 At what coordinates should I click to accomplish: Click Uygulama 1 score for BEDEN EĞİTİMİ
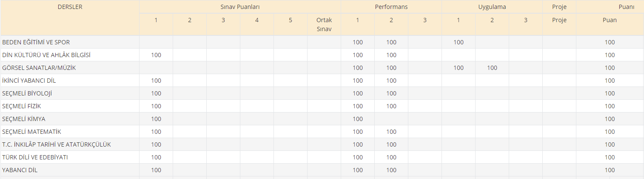coord(458,42)
